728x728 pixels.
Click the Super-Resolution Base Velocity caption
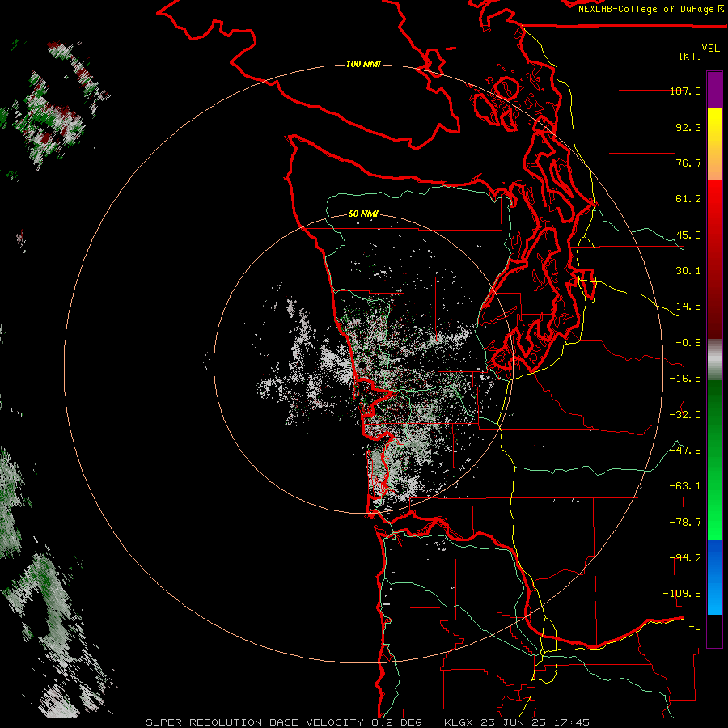tap(368, 722)
